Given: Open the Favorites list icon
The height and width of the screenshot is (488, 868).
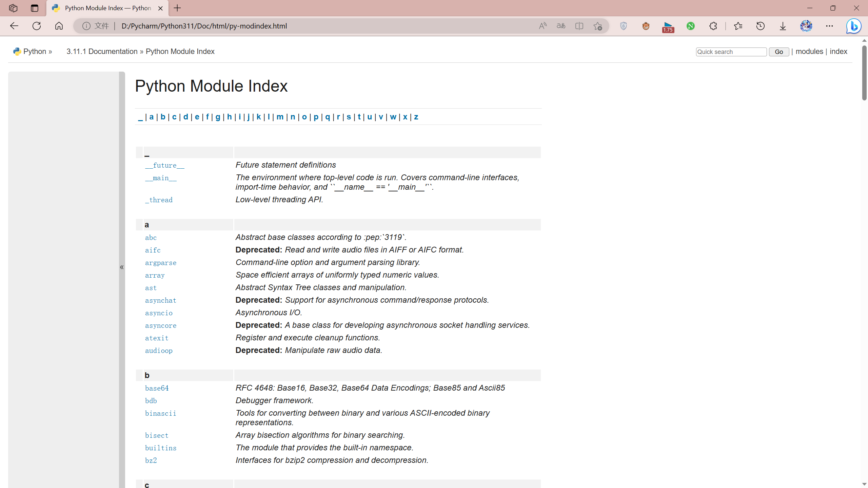Looking at the screenshot, I should pyautogui.click(x=738, y=26).
